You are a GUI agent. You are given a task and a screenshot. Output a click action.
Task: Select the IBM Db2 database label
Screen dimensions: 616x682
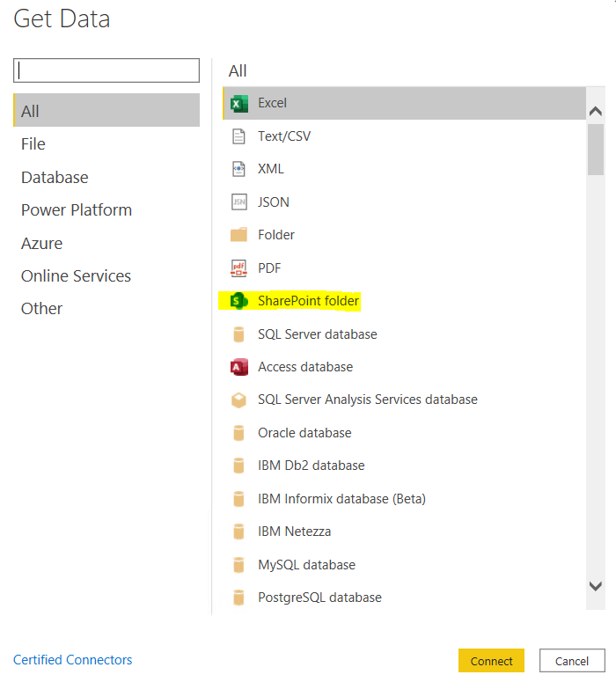click(312, 466)
